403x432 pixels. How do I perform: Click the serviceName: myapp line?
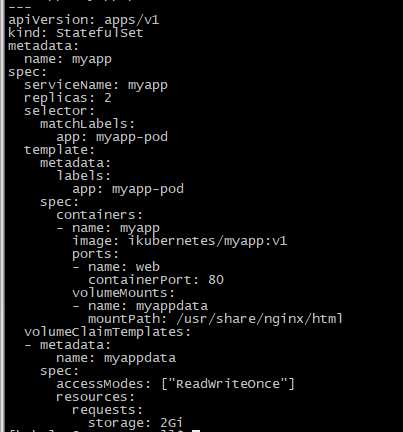(x=96, y=85)
